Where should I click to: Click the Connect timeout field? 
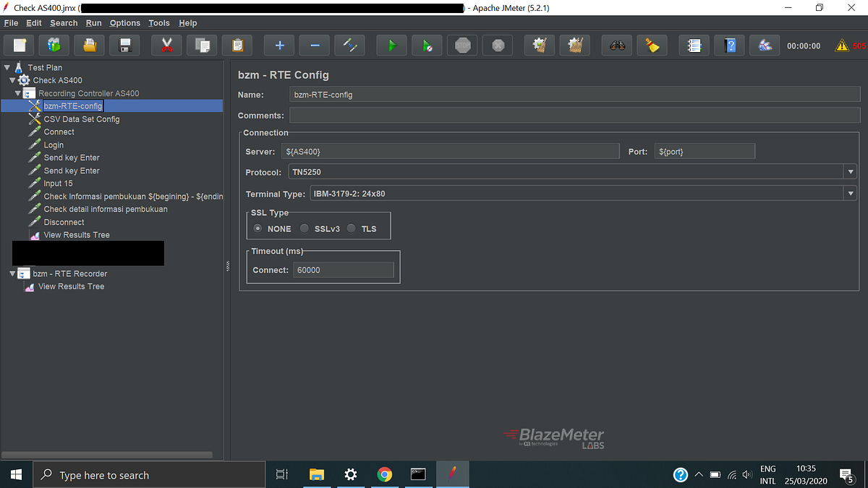coord(344,270)
